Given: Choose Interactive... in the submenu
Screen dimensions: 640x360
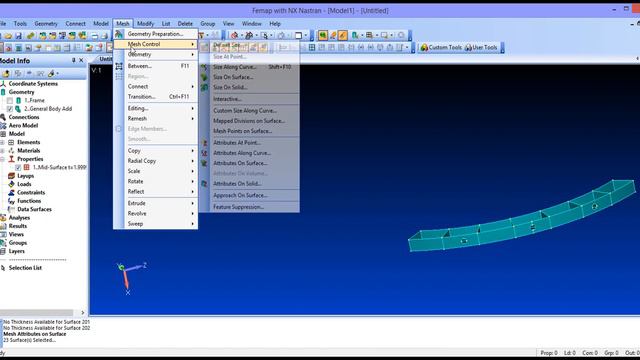Looking at the screenshot, I should click(x=249, y=99).
